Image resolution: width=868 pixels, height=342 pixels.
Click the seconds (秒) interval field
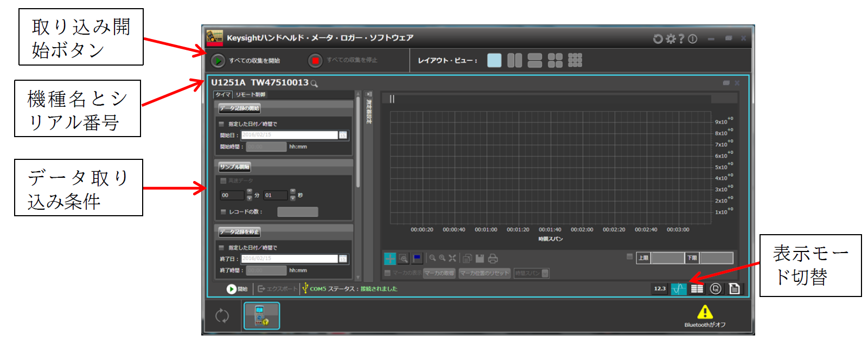[276, 195]
